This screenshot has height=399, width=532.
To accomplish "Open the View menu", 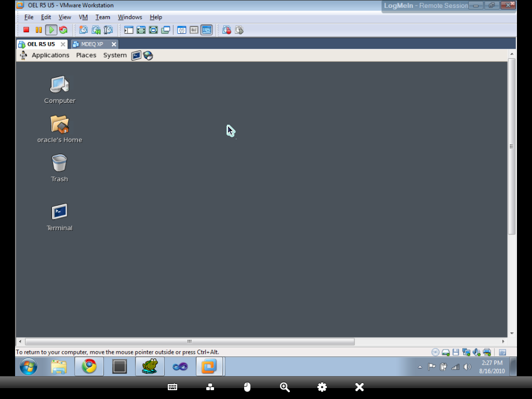I will coord(64,17).
